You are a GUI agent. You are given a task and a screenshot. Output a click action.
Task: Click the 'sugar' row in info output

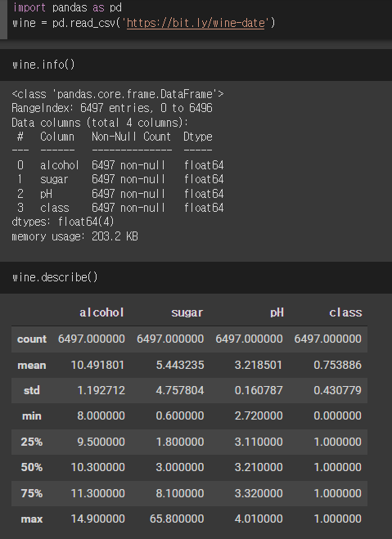[x=120, y=179]
